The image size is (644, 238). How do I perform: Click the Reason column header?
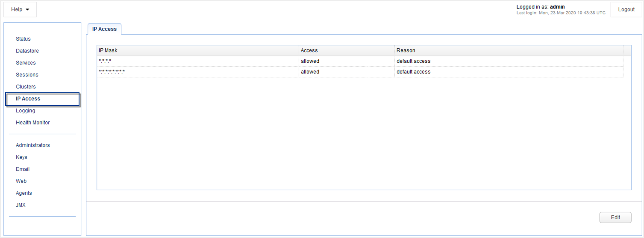point(509,50)
